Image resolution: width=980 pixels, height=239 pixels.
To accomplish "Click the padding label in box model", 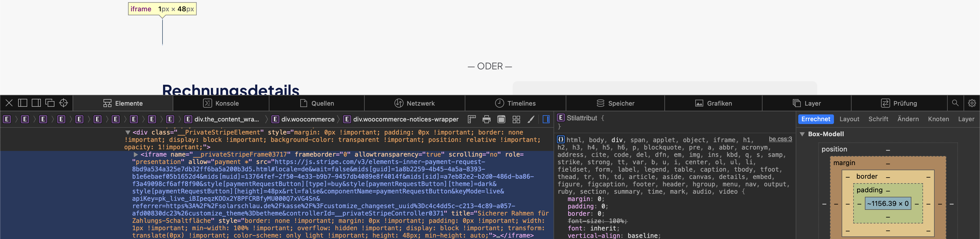I will (869, 190).
